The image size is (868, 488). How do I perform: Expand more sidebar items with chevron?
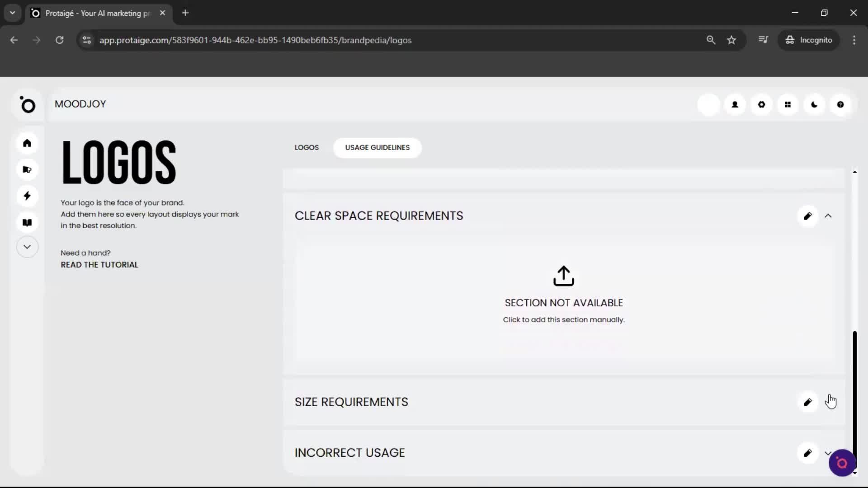pyautogui.click(x=27, y=247)
